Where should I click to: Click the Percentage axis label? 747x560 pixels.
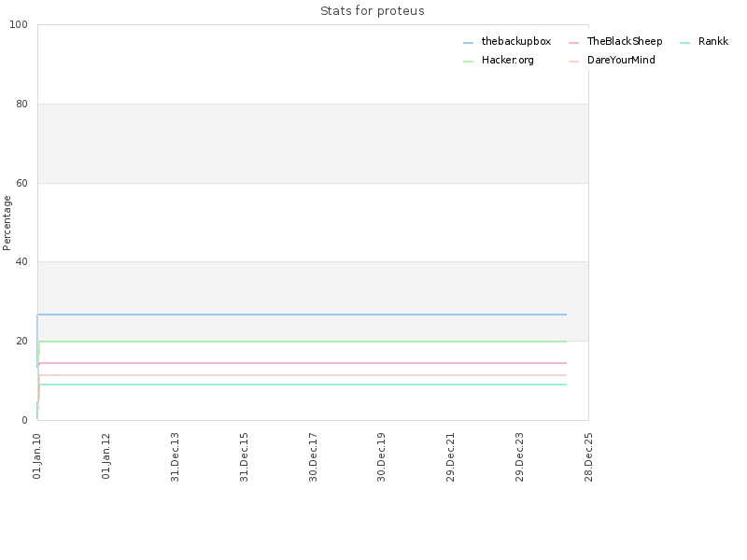point(7,223)
